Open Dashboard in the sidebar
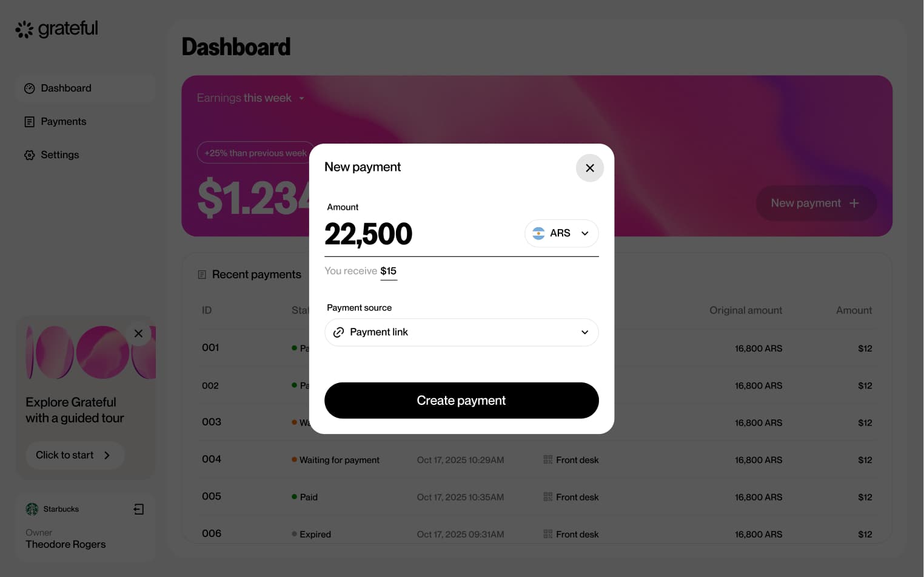924x577 pixels. coord(65,88)
